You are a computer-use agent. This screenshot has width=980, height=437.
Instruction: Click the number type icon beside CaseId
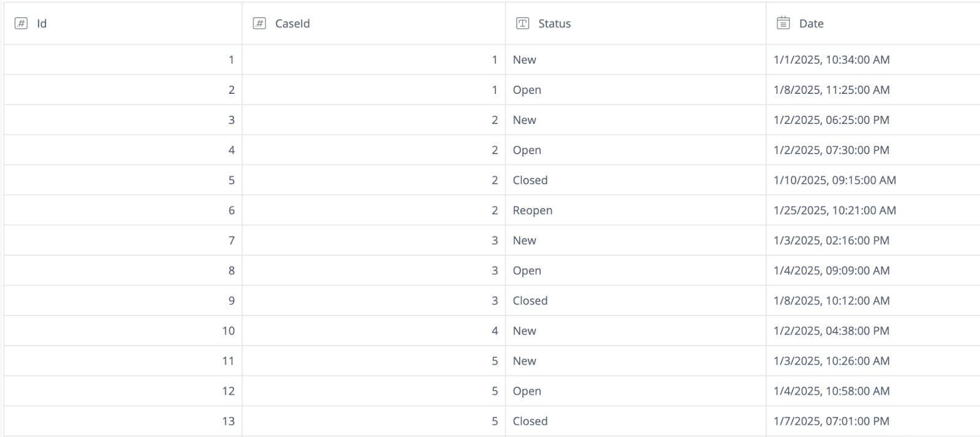click(x=259, y=23)
